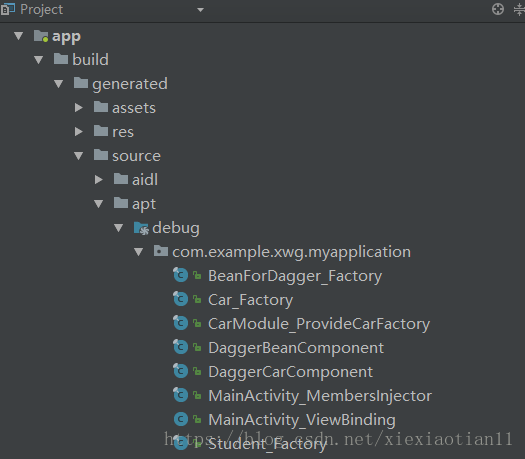Viewport: 525px width, 459px height.
Task: Click the public access icon beside BeanForDagger_Factory
Action: [197, 276]
